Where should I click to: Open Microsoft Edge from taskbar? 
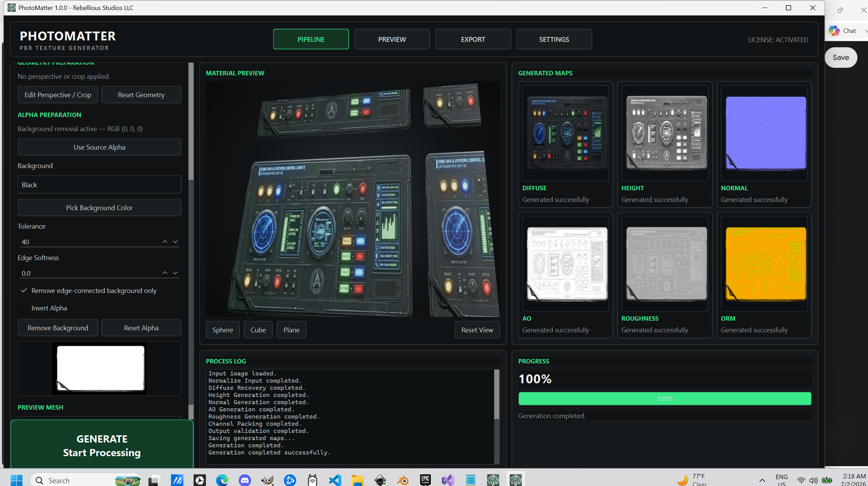pos(222,480)
